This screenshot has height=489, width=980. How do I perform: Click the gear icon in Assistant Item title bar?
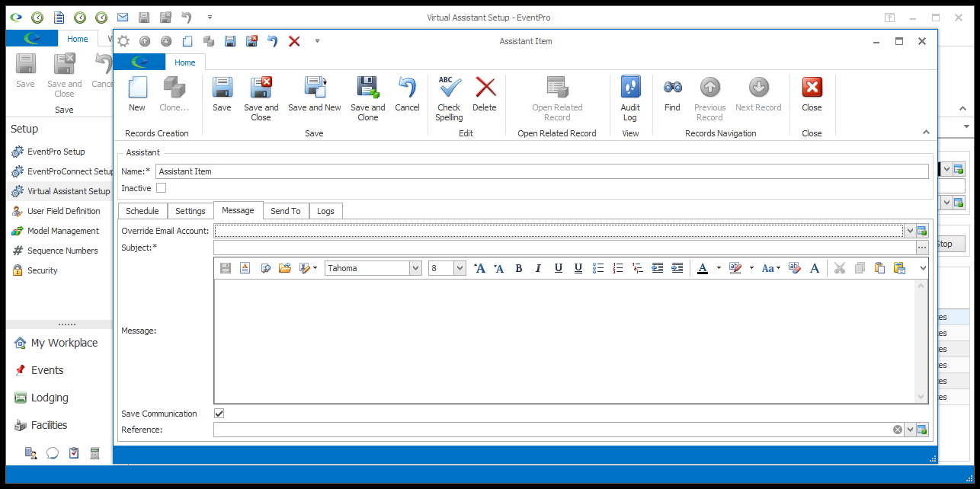[x=123, y=41]
